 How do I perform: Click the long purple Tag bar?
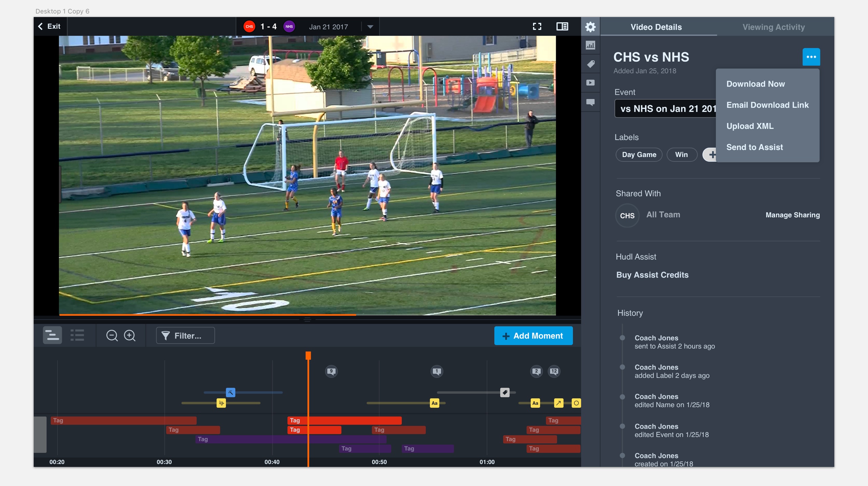[x=291, y=439]
